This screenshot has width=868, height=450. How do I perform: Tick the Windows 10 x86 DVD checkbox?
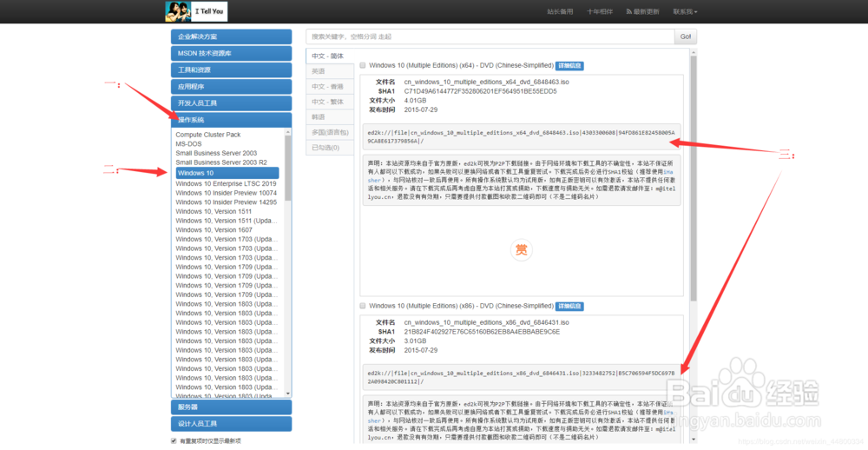363,306
